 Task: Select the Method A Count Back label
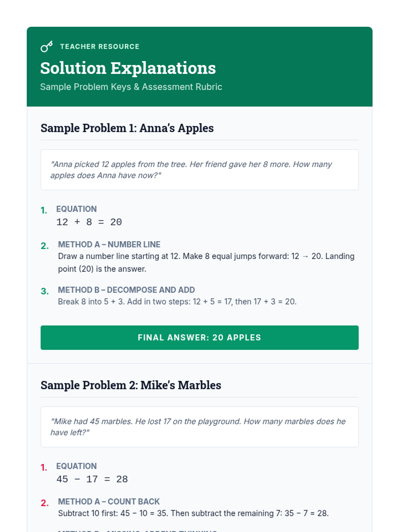[x=109, y=501]
